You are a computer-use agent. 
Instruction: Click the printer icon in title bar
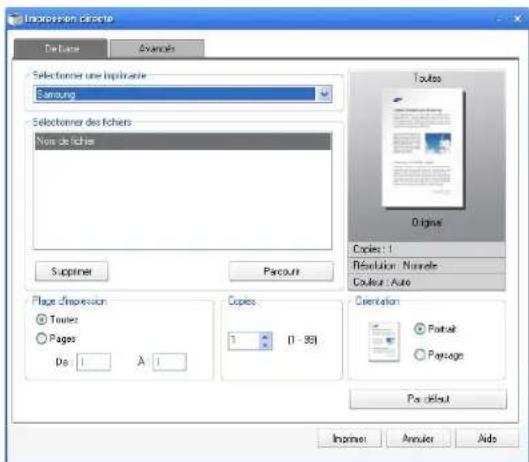point(15,19)
